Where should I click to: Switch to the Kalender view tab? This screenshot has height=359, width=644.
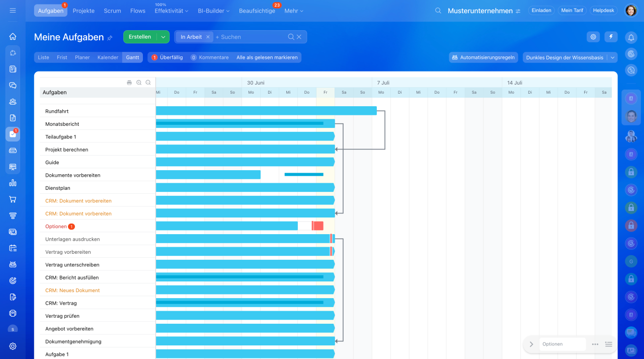[x=108, y=57]
